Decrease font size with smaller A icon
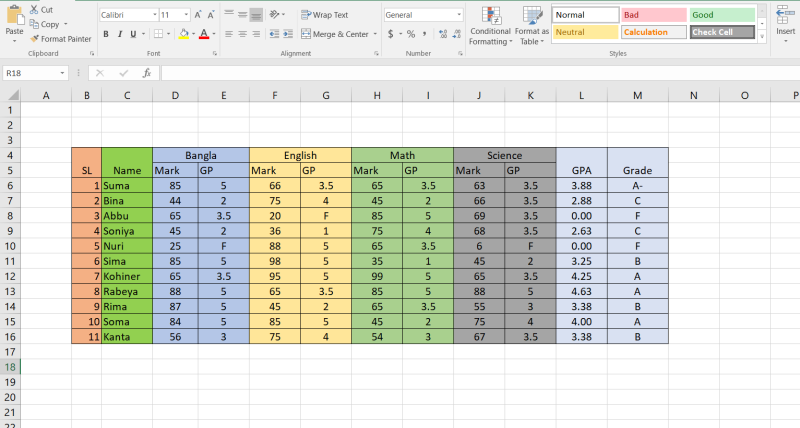The width and height of the screenshot is (800, 428). pos(211,15)
